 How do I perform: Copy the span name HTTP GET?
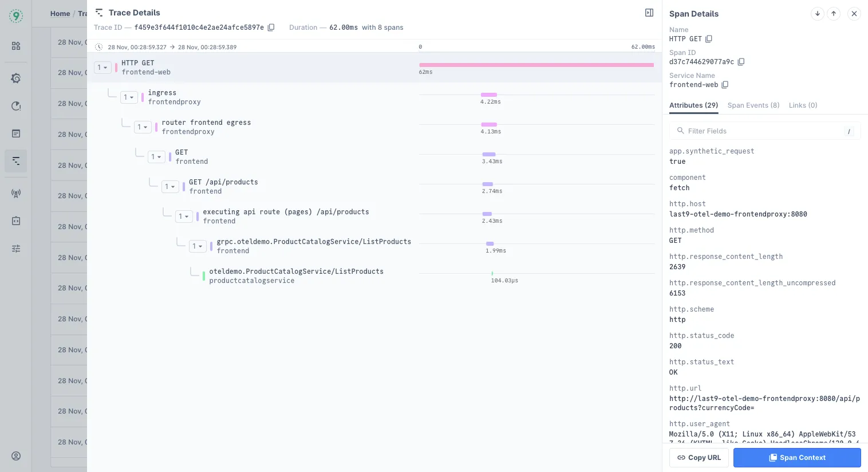coord(709,39)
